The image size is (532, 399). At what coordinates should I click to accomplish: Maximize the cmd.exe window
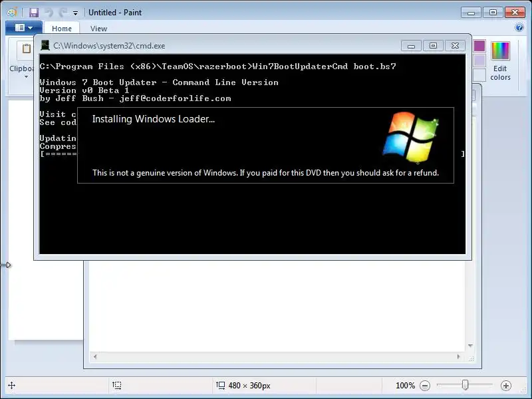(433, 46)
